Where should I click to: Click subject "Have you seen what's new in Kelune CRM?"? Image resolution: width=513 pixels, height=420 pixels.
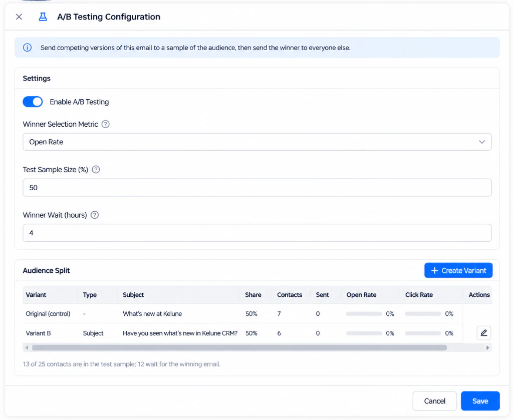[x=180, y=333]
